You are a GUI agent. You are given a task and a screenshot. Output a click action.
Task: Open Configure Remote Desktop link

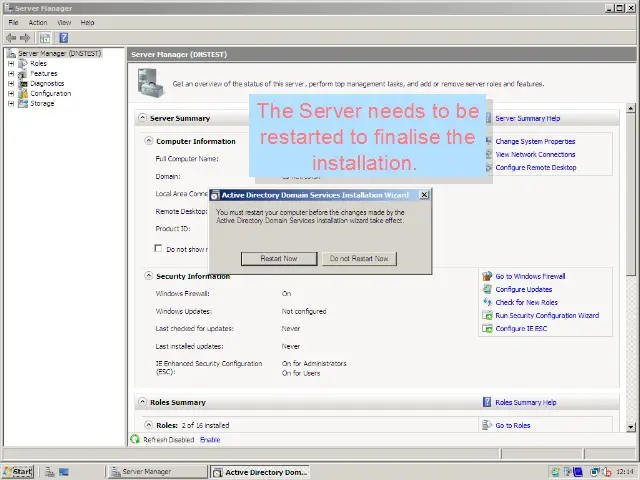click(x=536, y=167)
